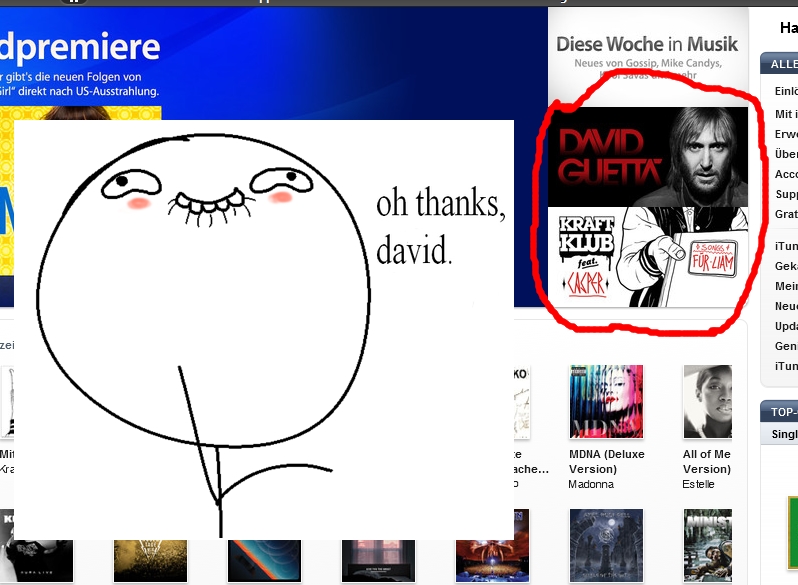
Task: Open the 'Supp...' support link in sidebar
Action: (786, 194)
